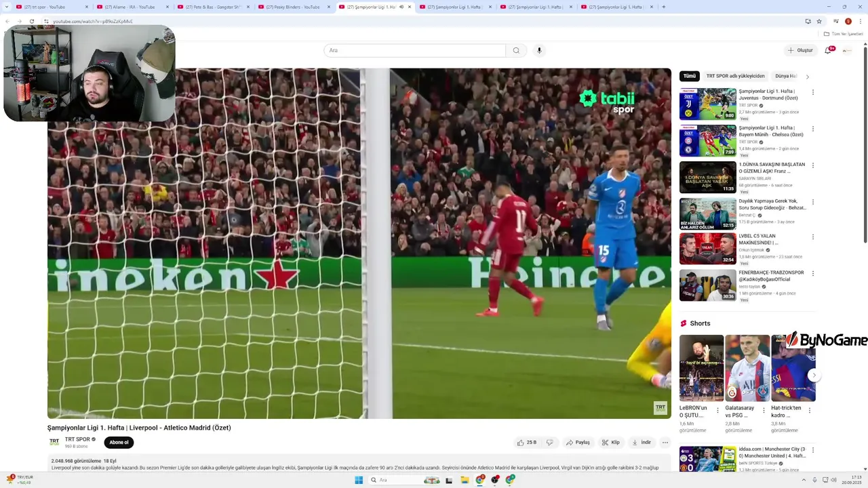
Task: Open taskbar clock showing 17:13
Action: [852, 480]
